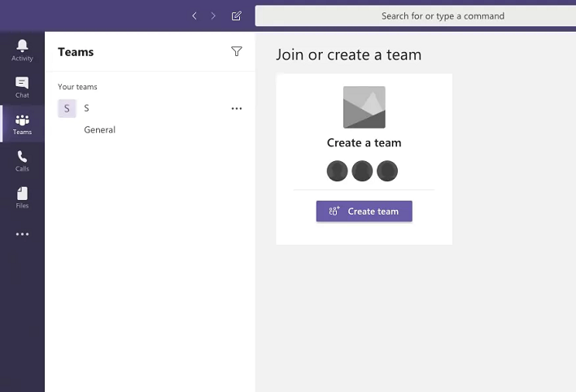Navigate forward with the right arrow

click(214, 15)
